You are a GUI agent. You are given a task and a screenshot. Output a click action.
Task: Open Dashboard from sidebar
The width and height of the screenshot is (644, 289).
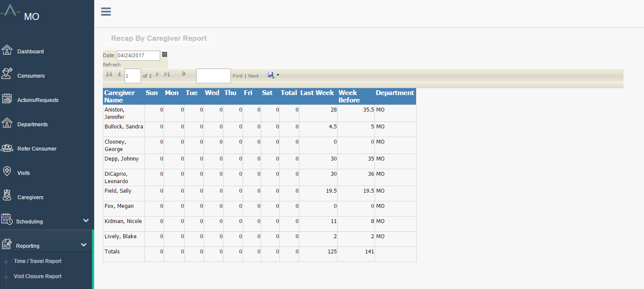coord(30,52)
